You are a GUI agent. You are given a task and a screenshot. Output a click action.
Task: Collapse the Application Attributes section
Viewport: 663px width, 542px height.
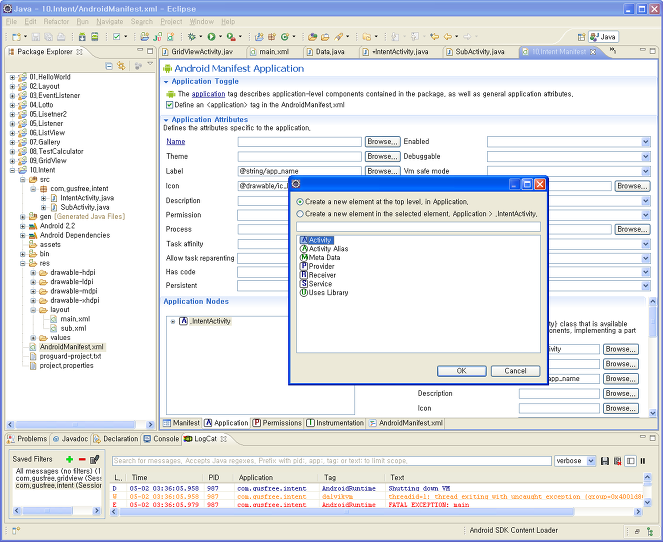tap(166, 120)
